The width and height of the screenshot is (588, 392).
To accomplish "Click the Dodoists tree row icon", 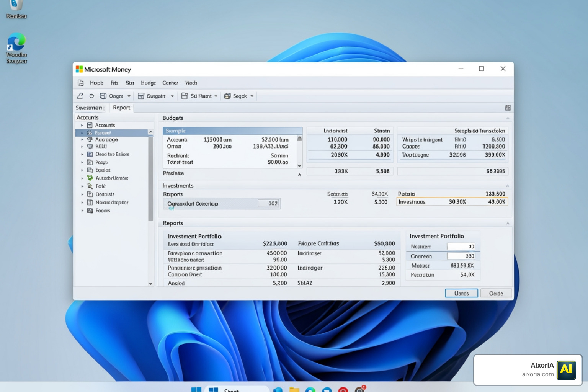I will (x=90, y=194).
